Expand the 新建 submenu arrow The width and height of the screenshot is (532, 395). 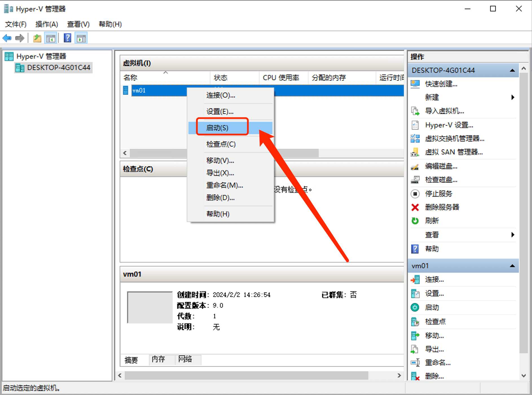pos(513,97)
